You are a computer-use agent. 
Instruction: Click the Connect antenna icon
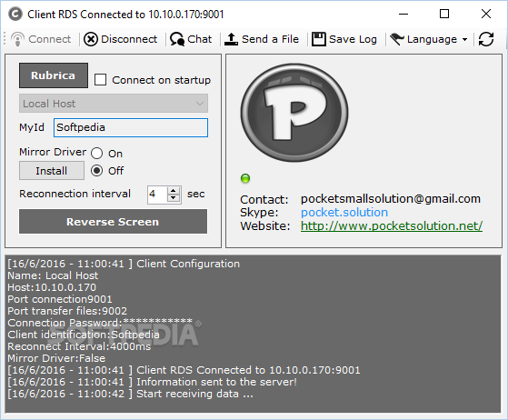tap(17, 39)
